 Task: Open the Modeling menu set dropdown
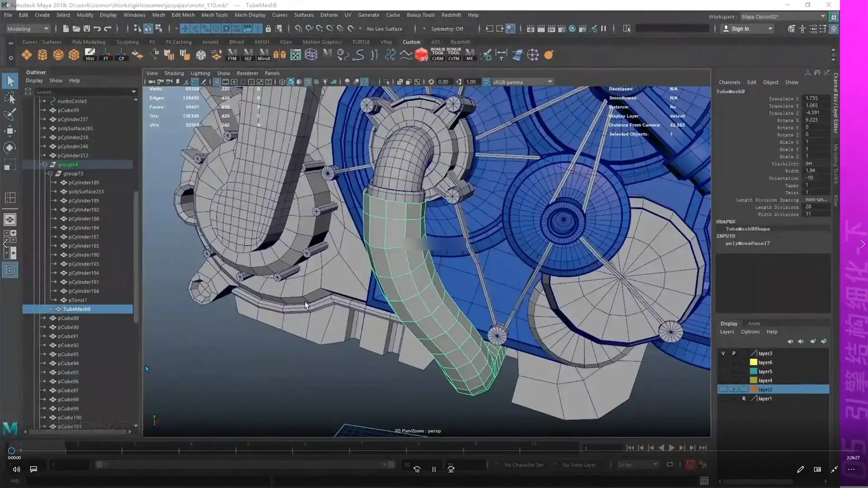point(28,28)
